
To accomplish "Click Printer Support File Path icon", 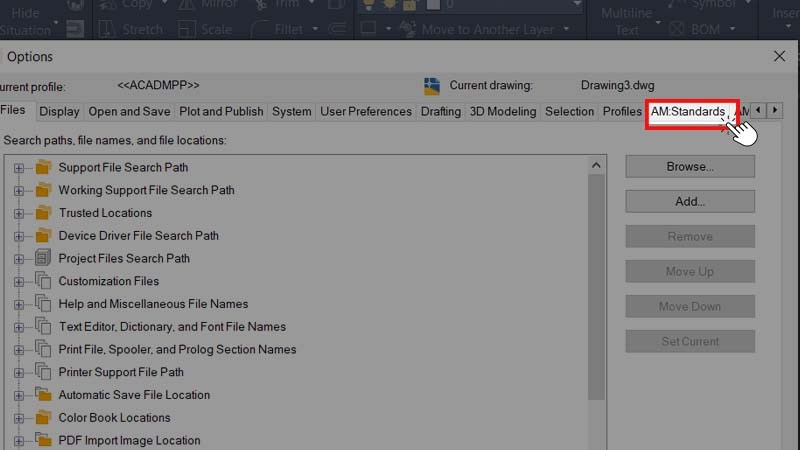I will click(43, 371).
